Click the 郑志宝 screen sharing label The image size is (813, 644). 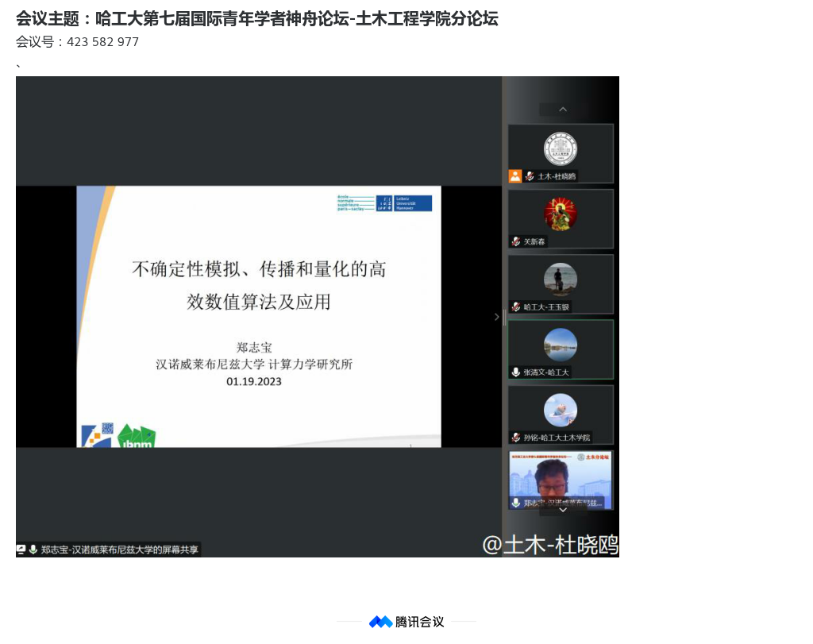[120, 550]
